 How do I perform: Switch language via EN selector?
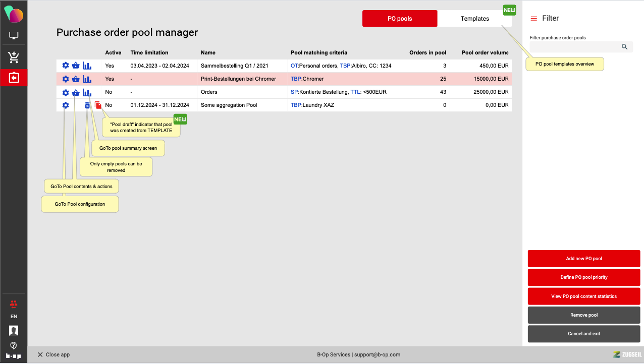pos(14,317)
